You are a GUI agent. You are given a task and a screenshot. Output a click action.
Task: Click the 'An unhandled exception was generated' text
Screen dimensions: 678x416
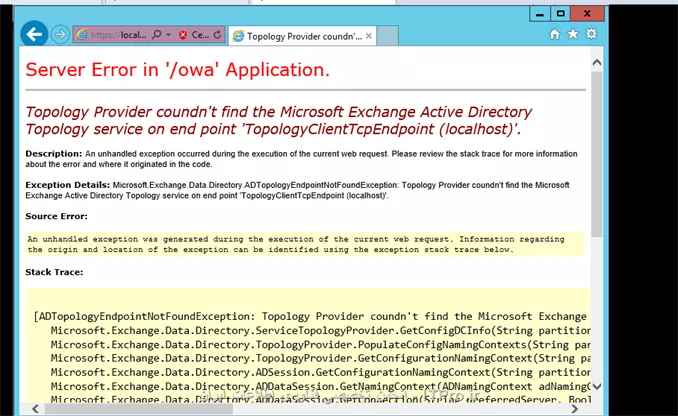pyautogui.click(x=296, y=244)
